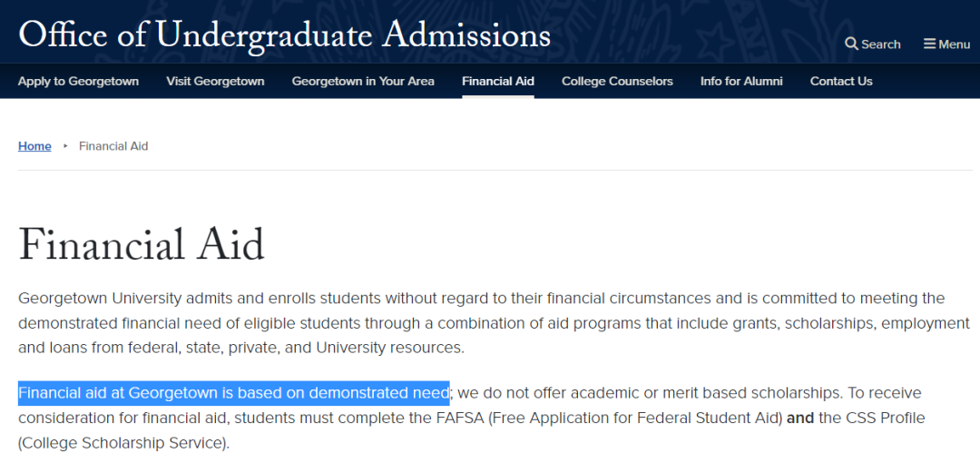Open the hamburger Menu icon
Screen dimensions: 980x463
[x=929, y=44]
